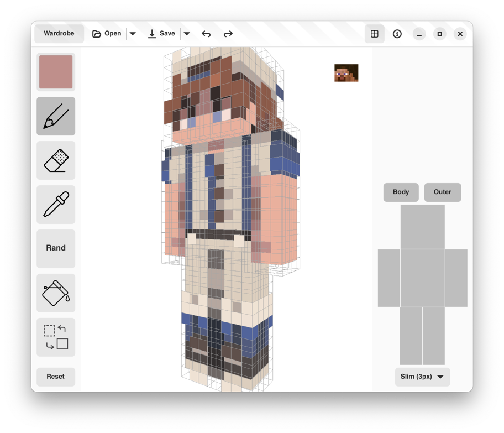Click the Save button
The width and height of the screenshot is (504, 433).
[x=161, y=33]
